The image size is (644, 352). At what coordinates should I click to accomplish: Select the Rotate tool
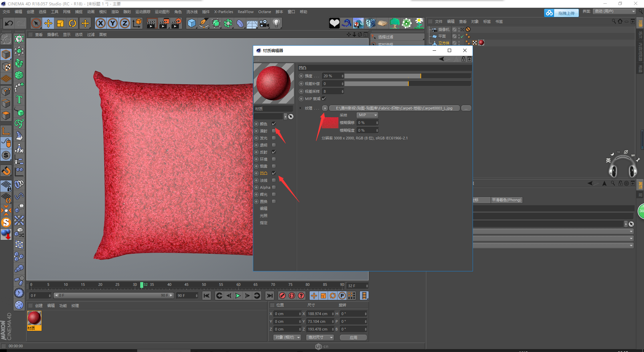coord(72,23)
